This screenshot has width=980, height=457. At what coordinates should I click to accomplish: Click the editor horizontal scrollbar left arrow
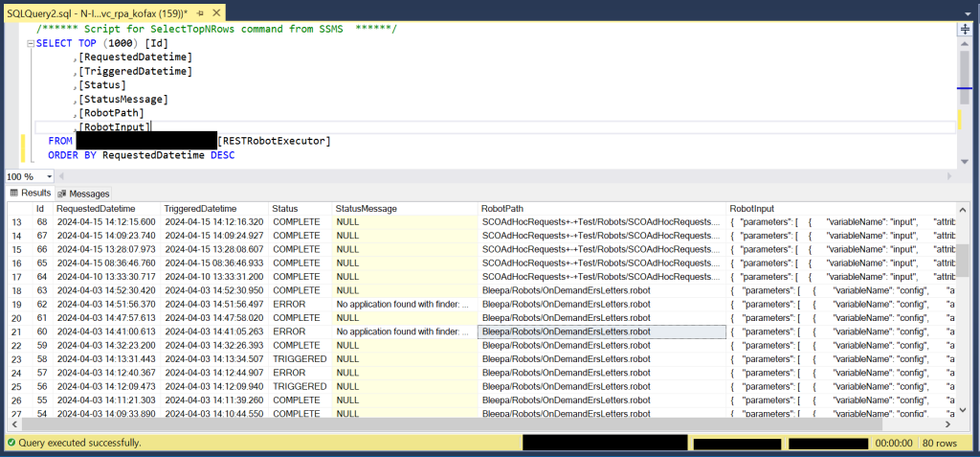(62, 177)
